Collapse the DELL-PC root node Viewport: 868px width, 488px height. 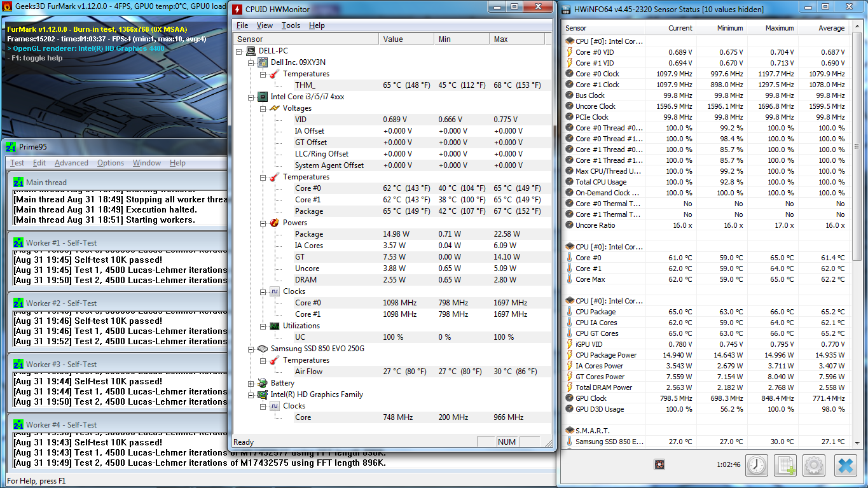click(x=239, y=51)
